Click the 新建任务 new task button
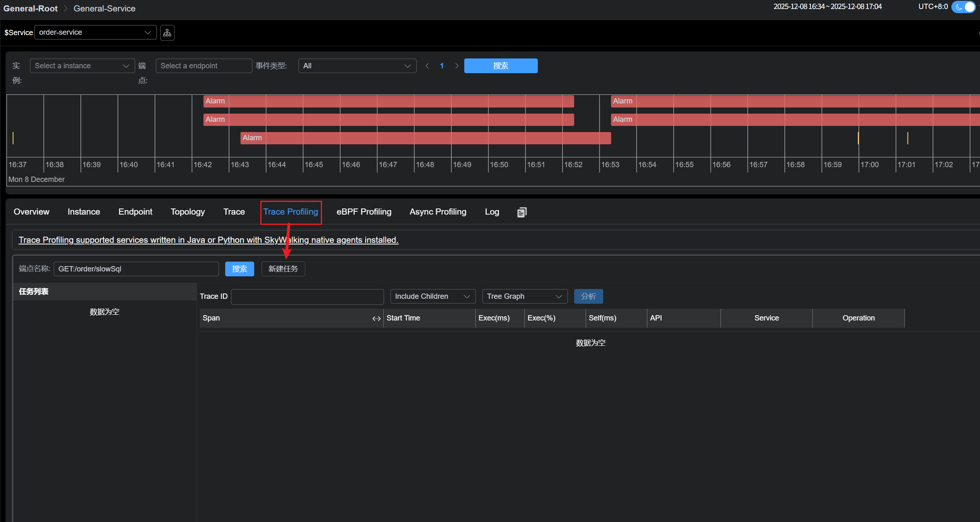The height and width of the screenshot is (522, 980). [x=283, y=269]
